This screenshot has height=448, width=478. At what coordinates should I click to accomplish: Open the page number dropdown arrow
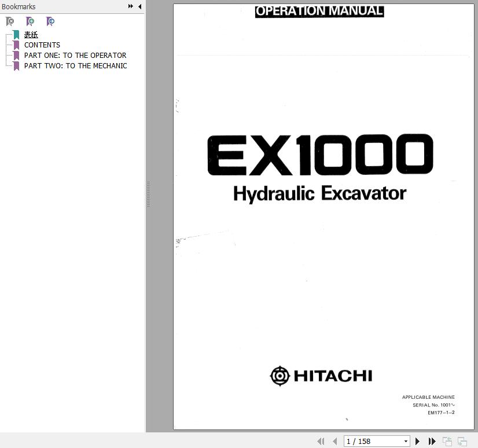(x=406, y=441)
